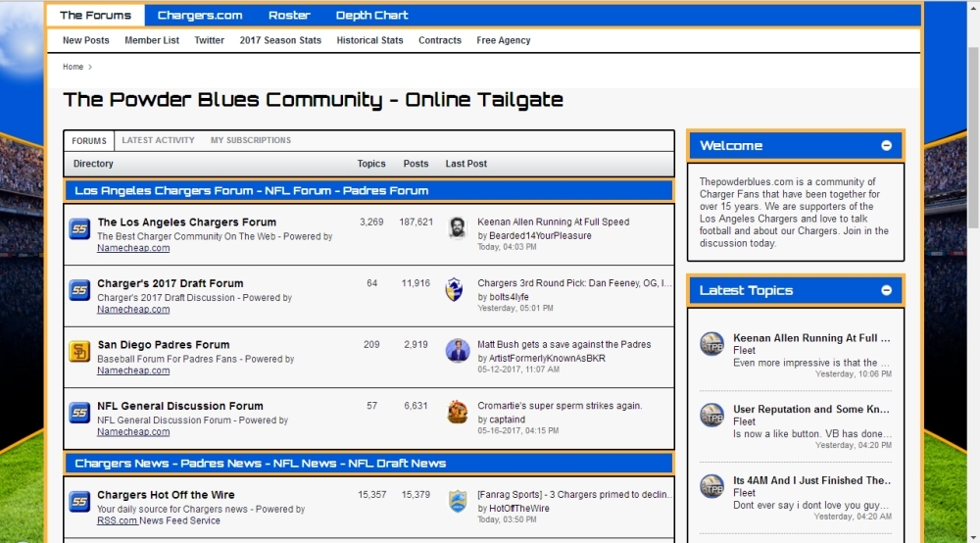This screenshot has width=980, height=543.
Task: Open Bearded14YourPleasure's avatar
Action: click(x=458, y=228)
